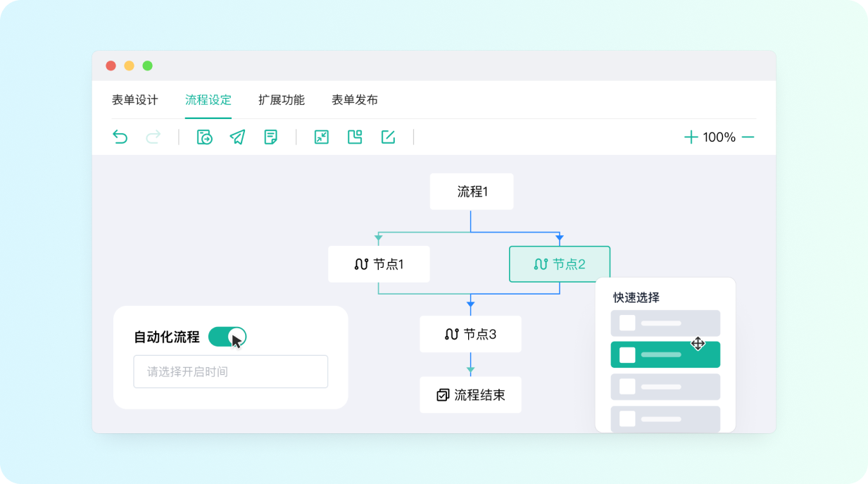Open the 扩展功能 tab
Screen dimensions: 868x484
282,100
